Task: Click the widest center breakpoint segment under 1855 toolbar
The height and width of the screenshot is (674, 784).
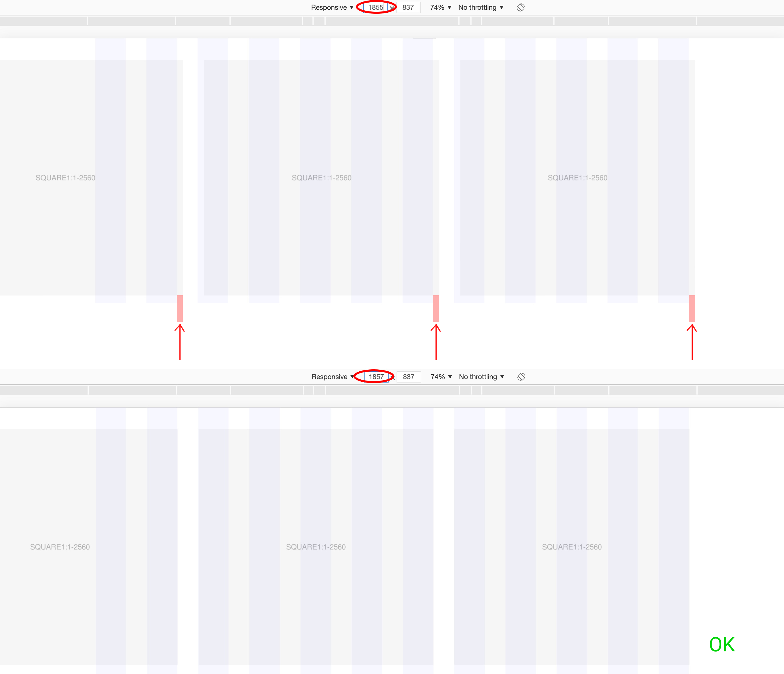Action: (x=392, y=21)
